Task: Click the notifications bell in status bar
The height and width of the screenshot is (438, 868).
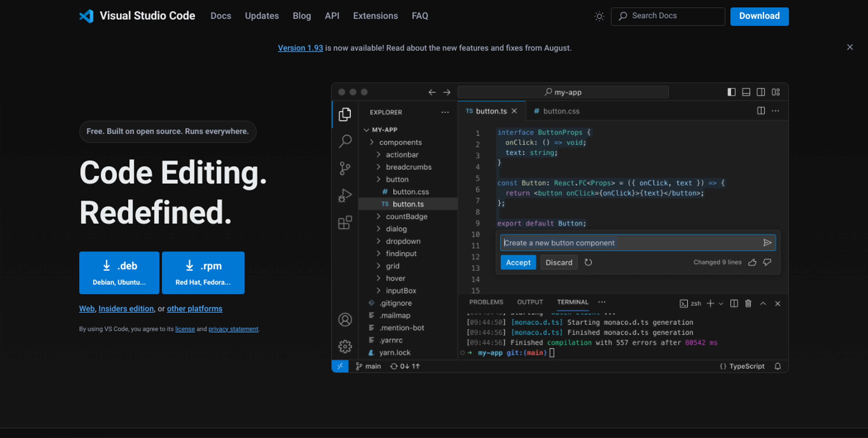Action: point(778,366)
